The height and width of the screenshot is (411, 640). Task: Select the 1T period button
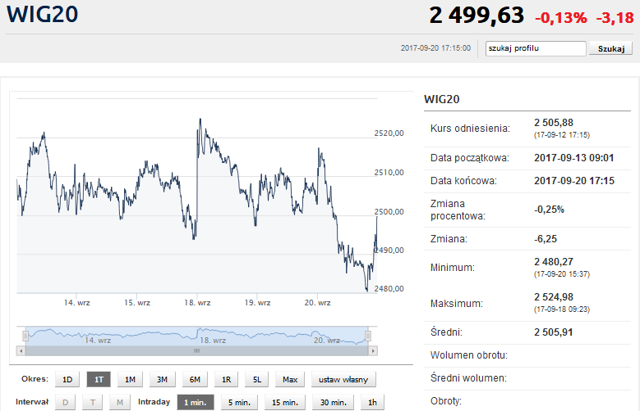(98, 380)
